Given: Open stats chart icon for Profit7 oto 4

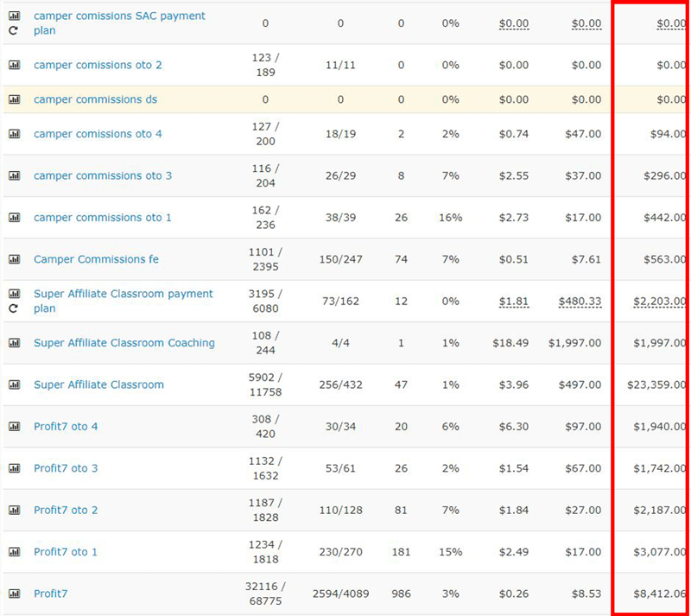Looking at the screenshot, I should 14,427.
